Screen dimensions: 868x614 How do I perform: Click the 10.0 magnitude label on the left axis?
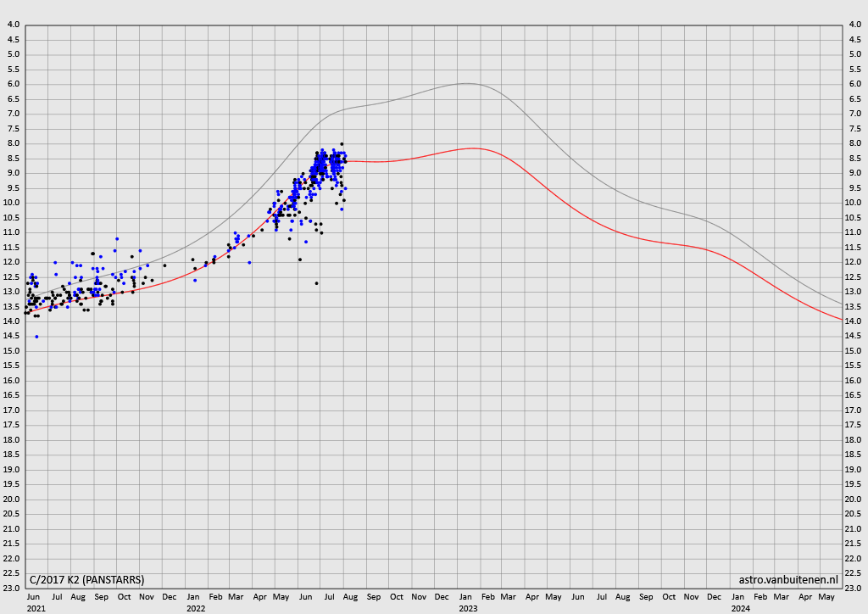pos(13,203)
